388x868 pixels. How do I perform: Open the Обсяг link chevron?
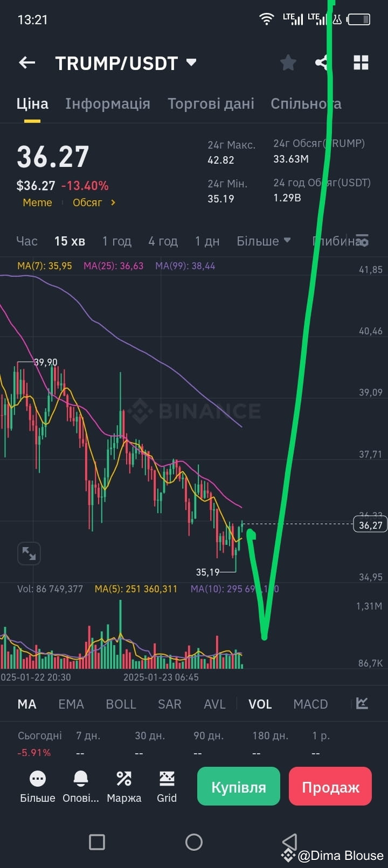click(x=113, y=202)
